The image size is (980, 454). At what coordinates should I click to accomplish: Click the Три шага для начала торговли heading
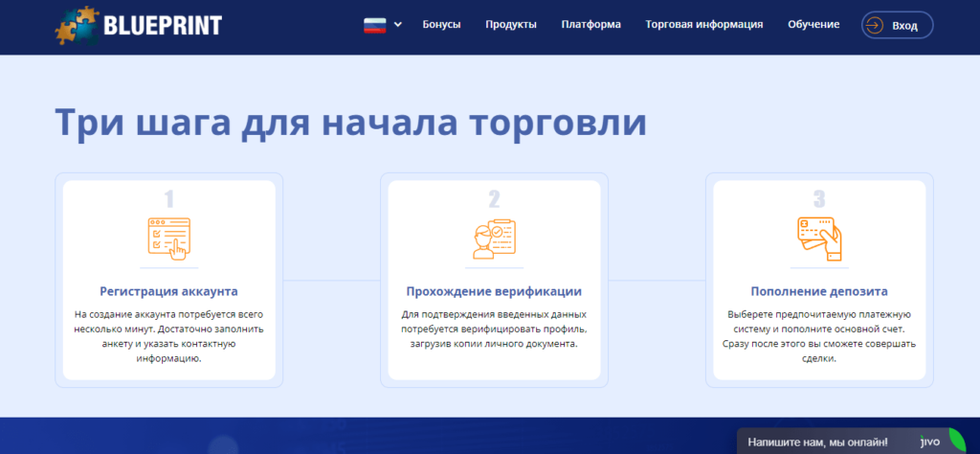point(350,122)
